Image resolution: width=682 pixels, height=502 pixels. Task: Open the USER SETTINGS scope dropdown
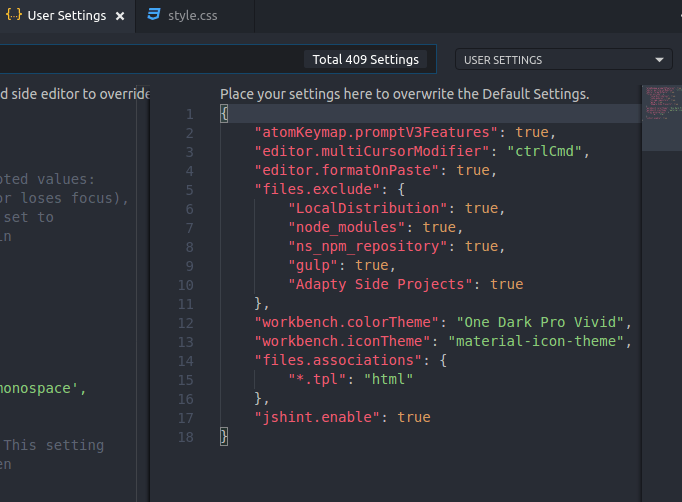pyautogui.click(x=565, y=60)
